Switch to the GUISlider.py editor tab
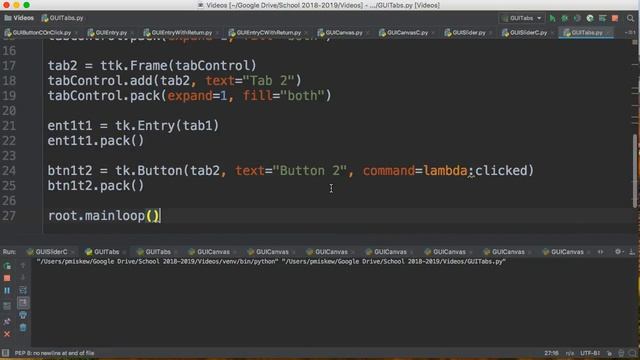Image resolution: width=640 pixels, height=360 pixels. pyautogui.click(x=468, y=32)
